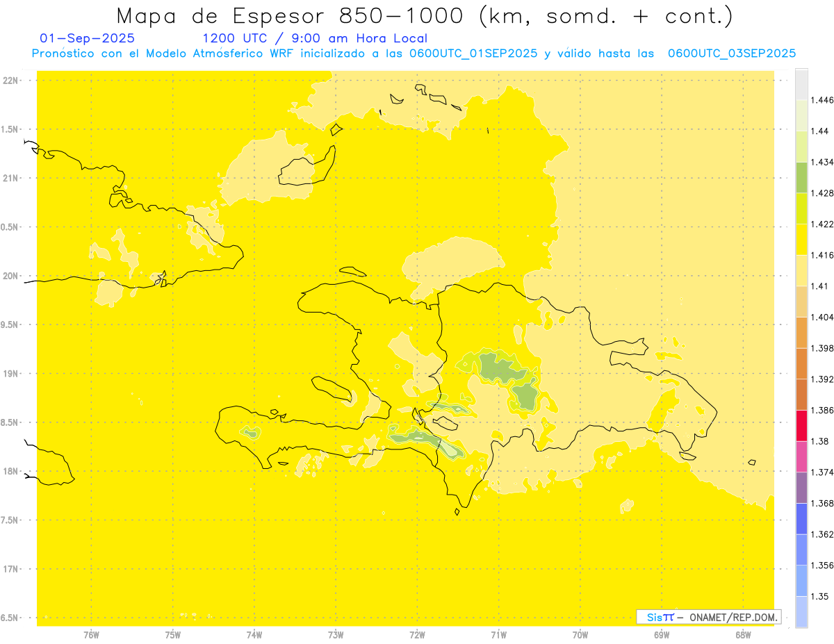Pick the dark orange 1.386–1.392 legend swatch
The width and height of the screenshot is (834, 644).
pos(801,395)
